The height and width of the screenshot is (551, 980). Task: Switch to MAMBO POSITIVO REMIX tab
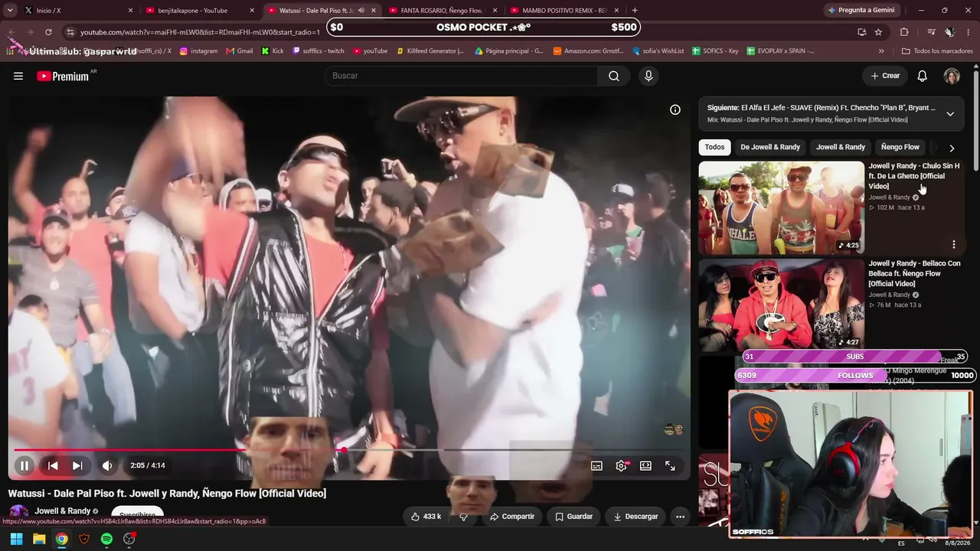click(x=564, y=11)
